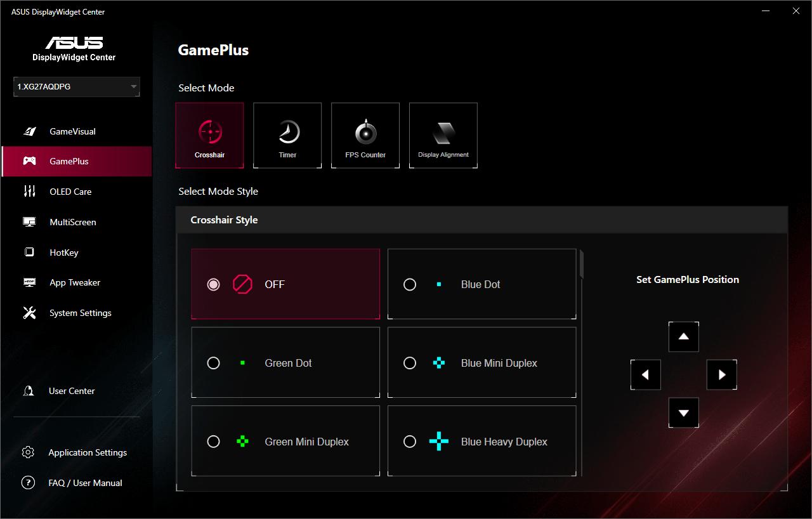Image resolution: width=812 pixels, height=519 pixels.
Task: Click the "Blue Mini Duplex" label
Action: click(x=499, y=363)
